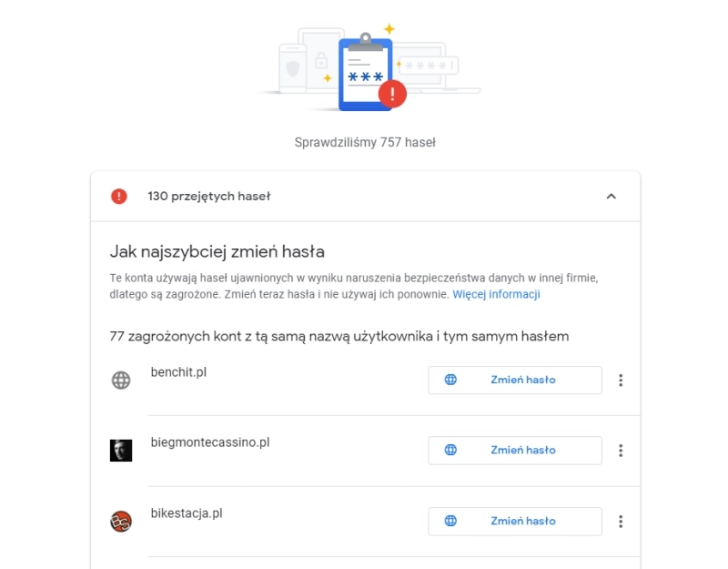Open three-dot menu for benchit.pl
The width and height of the screenshot is (728, 569).
click(x=621, y=380)
